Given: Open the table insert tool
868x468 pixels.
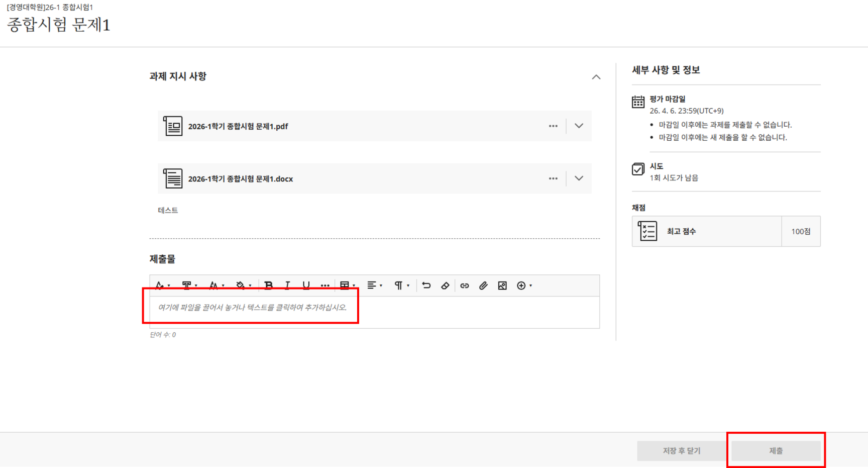Looking at the screenshot, I should (347, 286).
